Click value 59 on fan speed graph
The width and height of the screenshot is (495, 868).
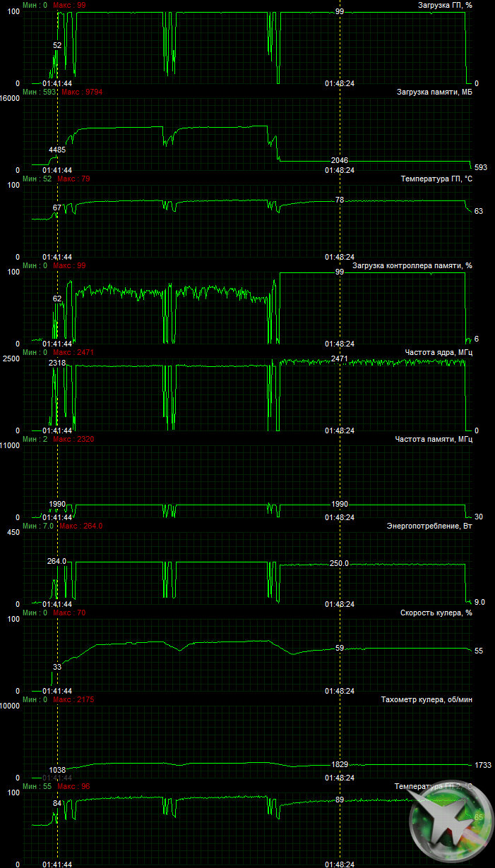340,648
